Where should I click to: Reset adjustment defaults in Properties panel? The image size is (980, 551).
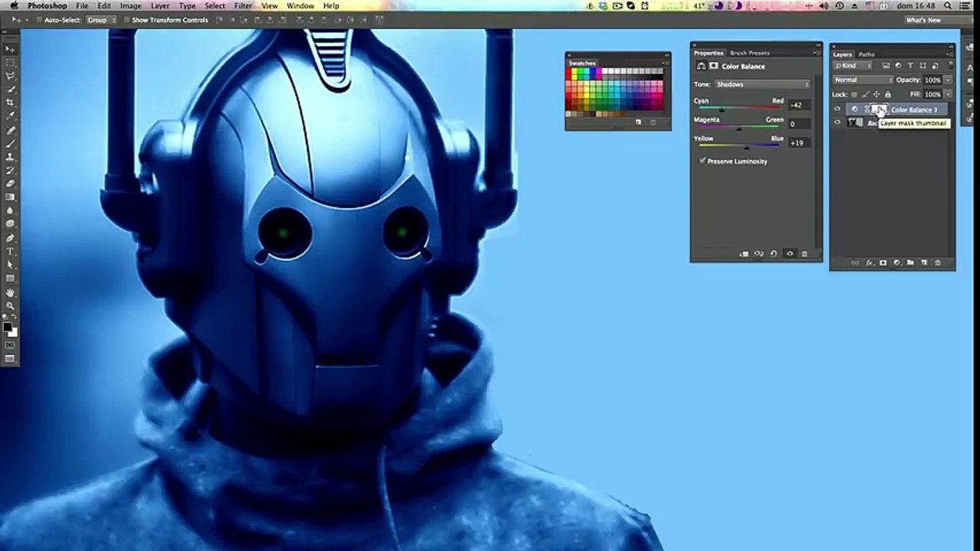coord(773,253)
